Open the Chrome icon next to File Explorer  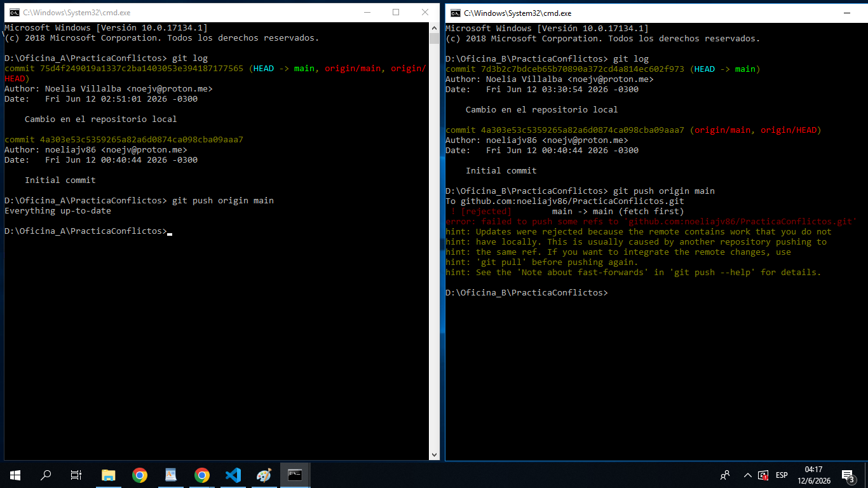(x=140, y=475)
